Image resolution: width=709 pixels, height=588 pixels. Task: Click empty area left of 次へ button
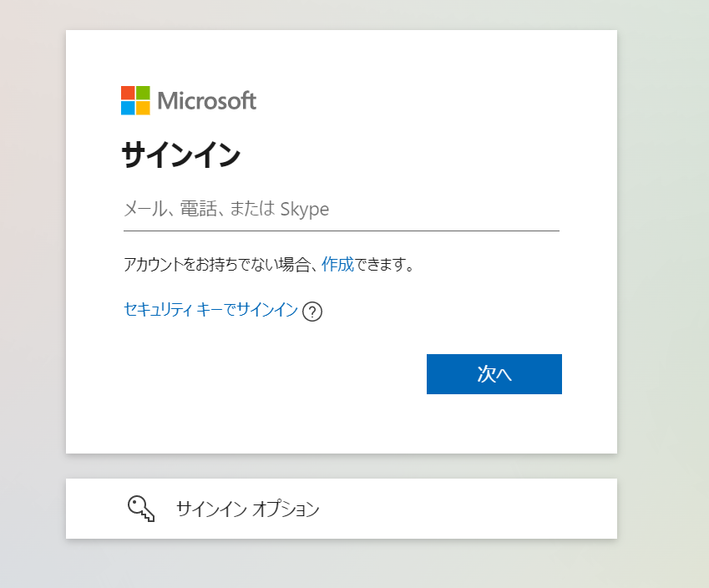pyautogui.click(x=271, y=374)
